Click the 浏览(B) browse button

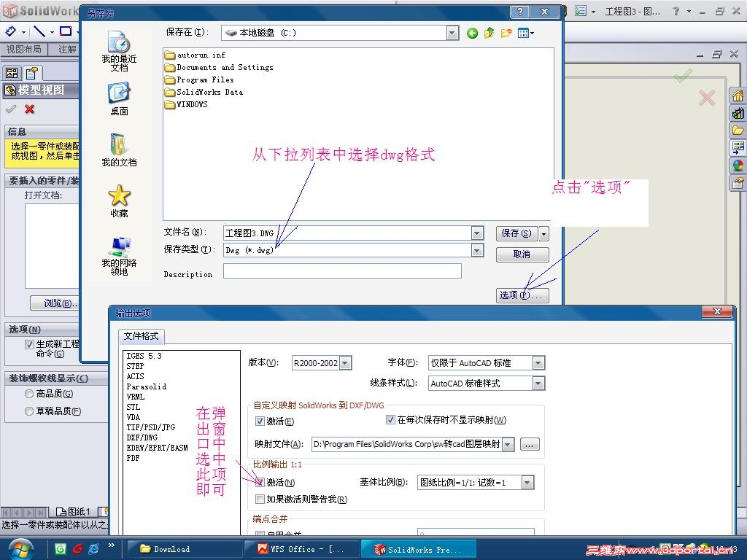[55, 303]
